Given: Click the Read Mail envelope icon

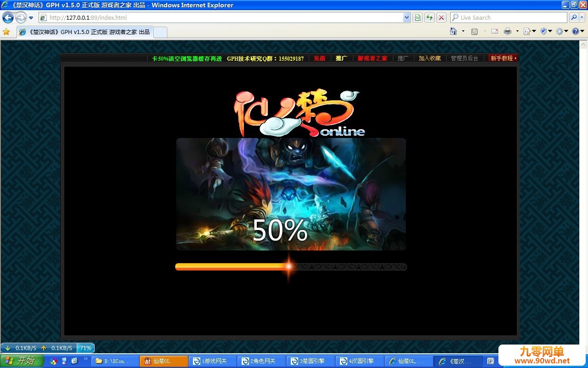Looking at the screenshot, I should [495, 31].
